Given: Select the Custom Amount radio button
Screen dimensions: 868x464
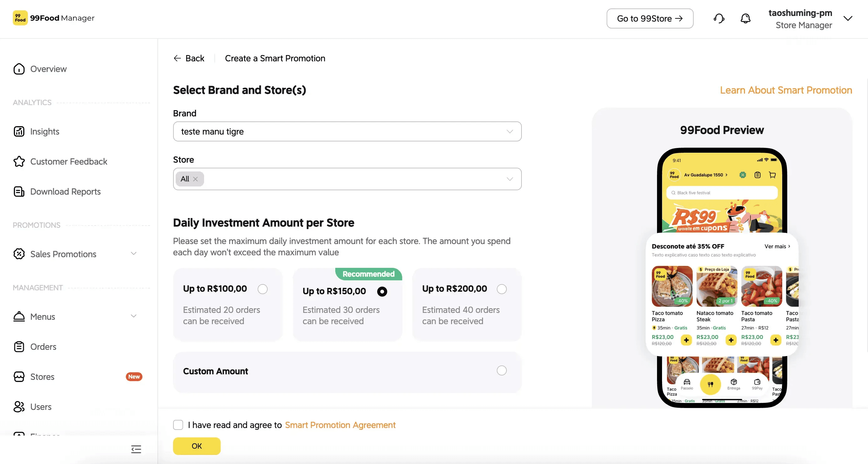Looking at the screenshot, I should 502,370.
